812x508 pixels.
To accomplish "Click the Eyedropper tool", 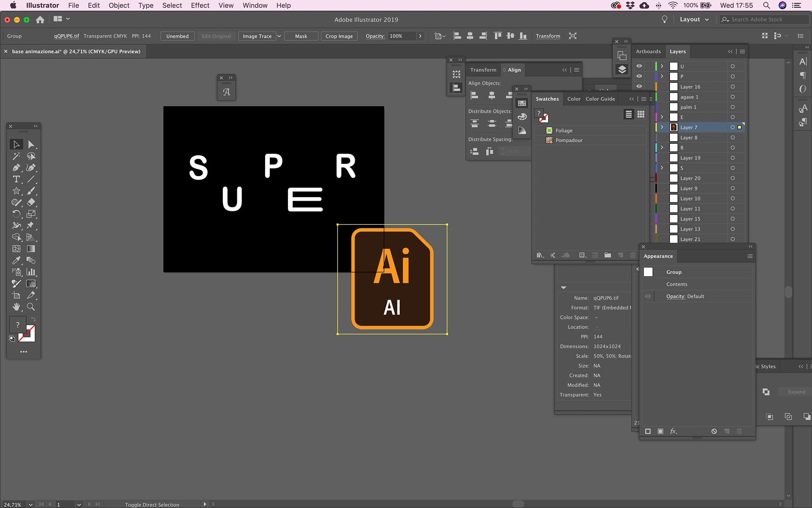I will (16, 260).
